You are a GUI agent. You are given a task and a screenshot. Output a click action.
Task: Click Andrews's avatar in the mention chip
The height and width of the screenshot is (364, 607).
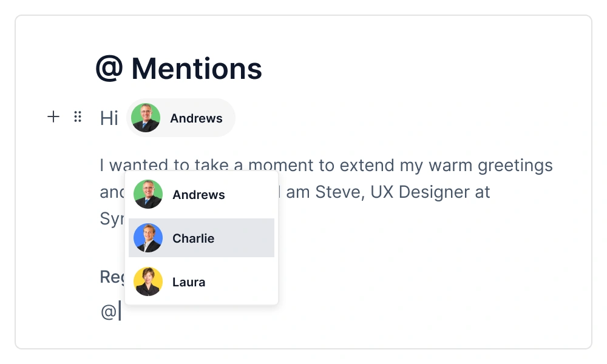click(146, 118)
